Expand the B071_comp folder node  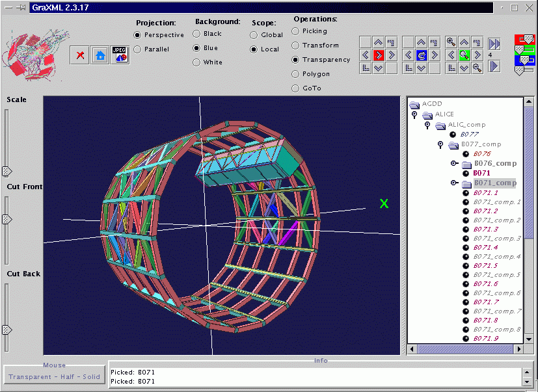coord(454,183)
